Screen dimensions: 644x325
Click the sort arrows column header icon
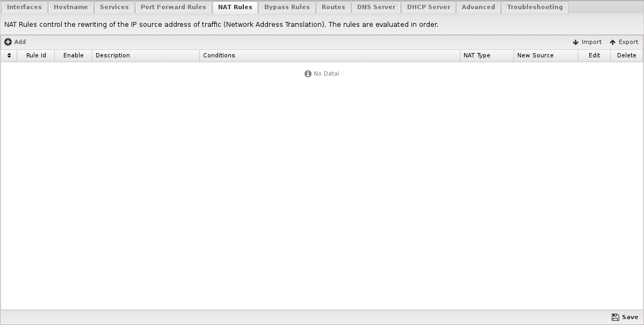pyautogui.click(x=9, y=55)
